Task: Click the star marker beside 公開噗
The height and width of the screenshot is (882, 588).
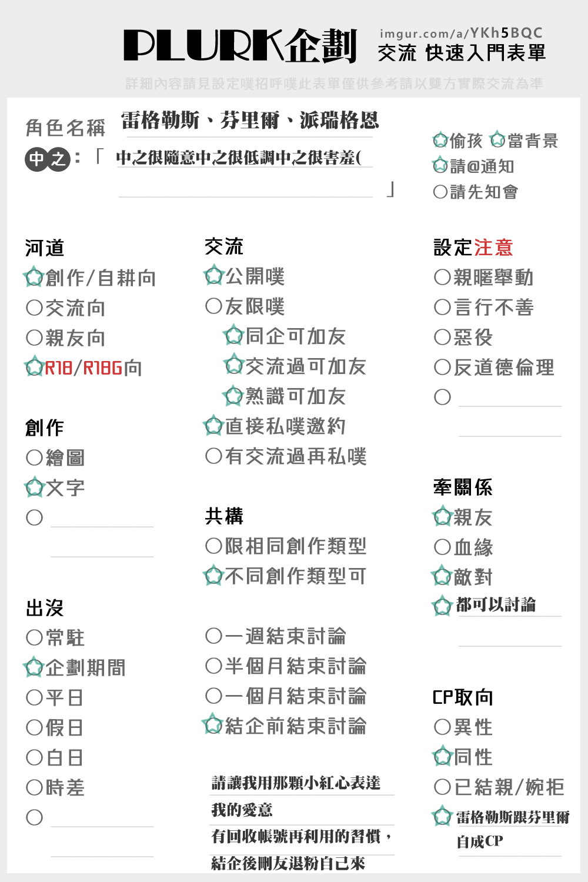Action: tap(214, 275)
